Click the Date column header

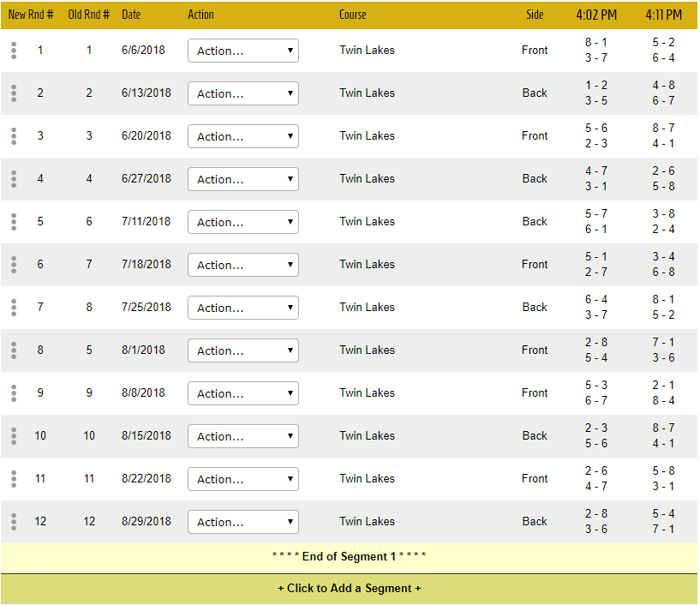click(x=131, y=15)
